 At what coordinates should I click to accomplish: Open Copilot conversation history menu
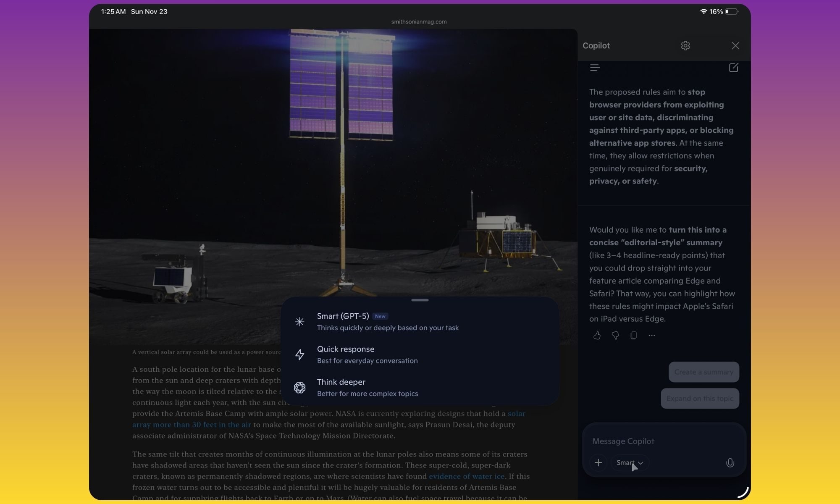click(x=595, y=68)
